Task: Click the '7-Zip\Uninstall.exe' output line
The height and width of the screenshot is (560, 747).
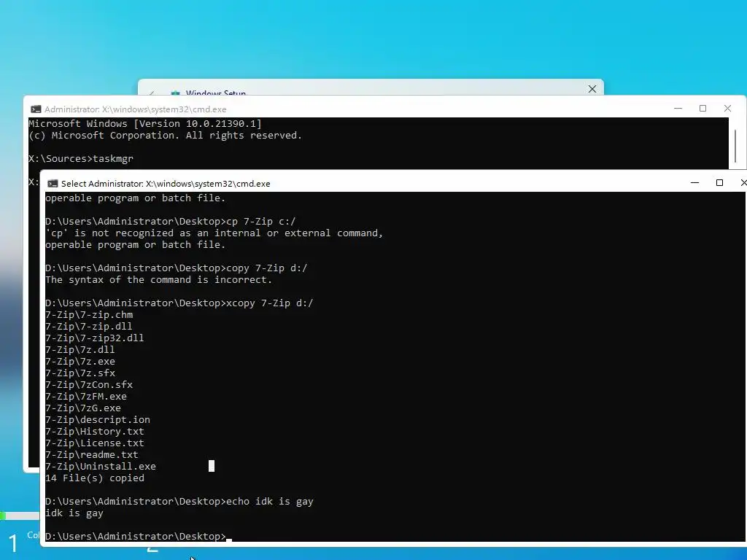Action: [x=101, y=466]
